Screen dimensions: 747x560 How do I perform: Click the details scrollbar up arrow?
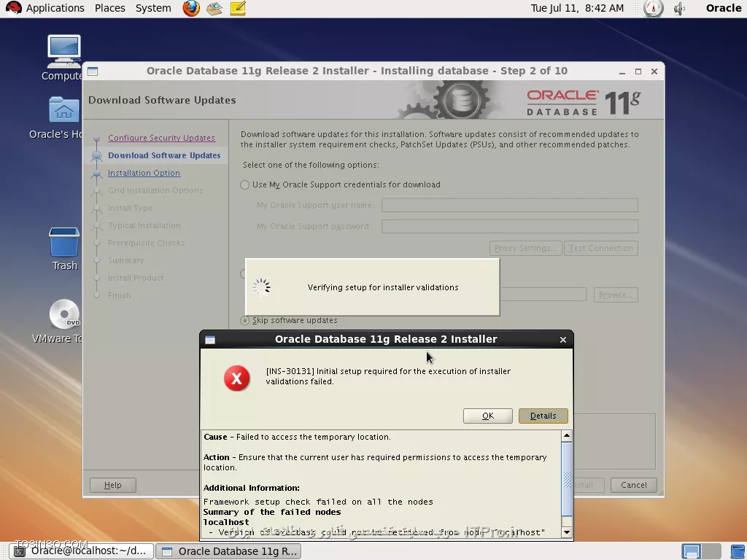click(566, 436)
